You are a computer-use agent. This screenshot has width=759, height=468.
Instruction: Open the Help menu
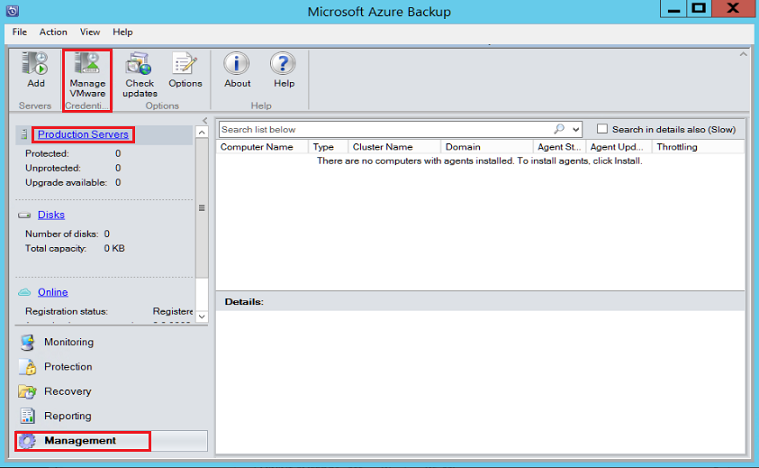[122, 32]
